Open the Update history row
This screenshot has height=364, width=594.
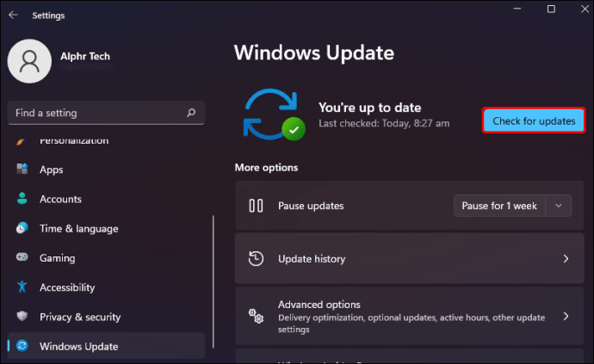[x=409, y=259]
